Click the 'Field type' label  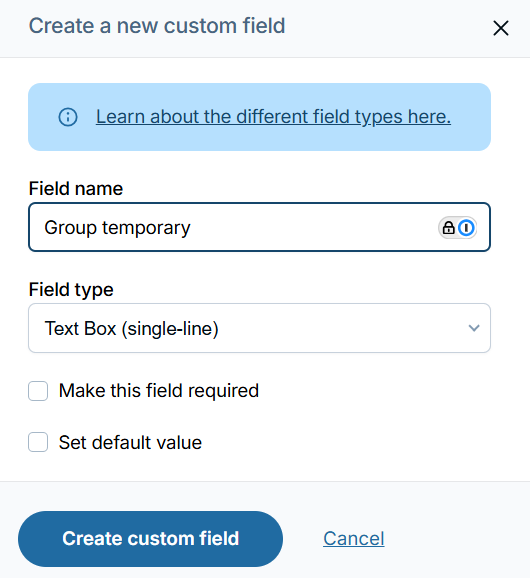click(71, 290)
